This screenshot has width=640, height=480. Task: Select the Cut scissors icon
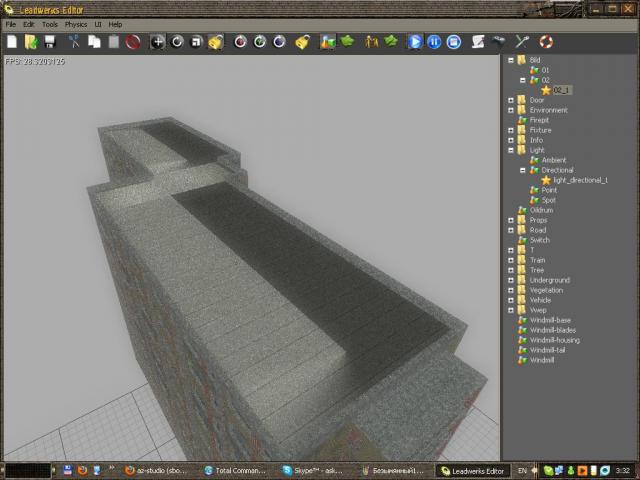[x=73, y=42]
